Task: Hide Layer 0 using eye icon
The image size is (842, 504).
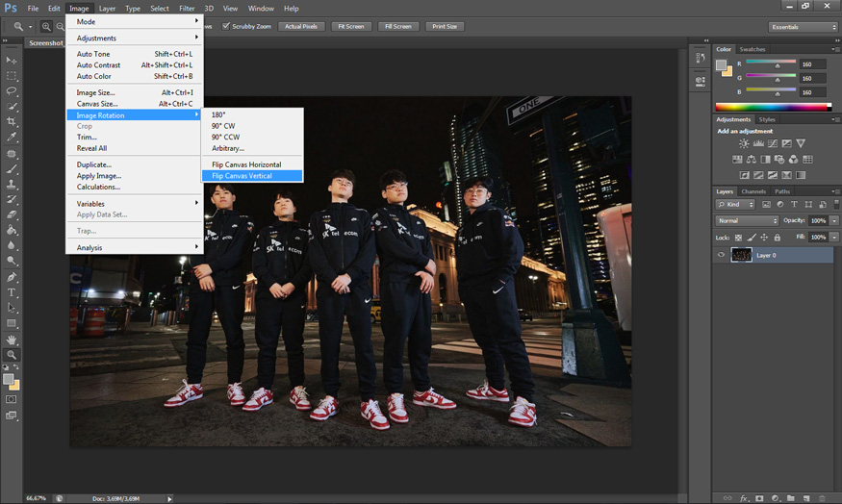Action: tap(721, 255)
